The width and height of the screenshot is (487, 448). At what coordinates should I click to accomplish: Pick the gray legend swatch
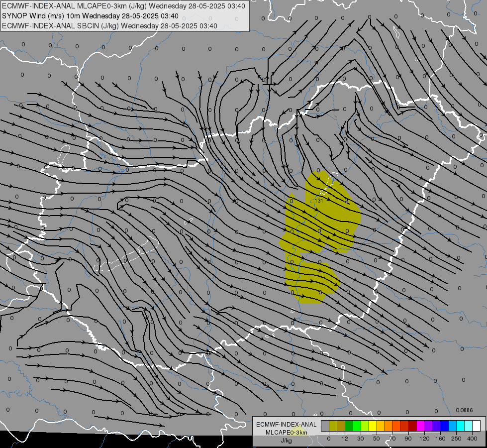325,426
